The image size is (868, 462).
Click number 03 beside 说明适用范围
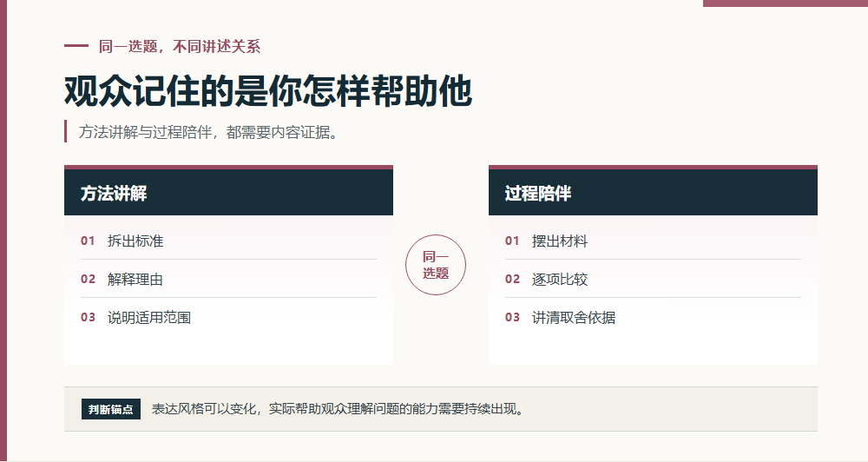88,318
